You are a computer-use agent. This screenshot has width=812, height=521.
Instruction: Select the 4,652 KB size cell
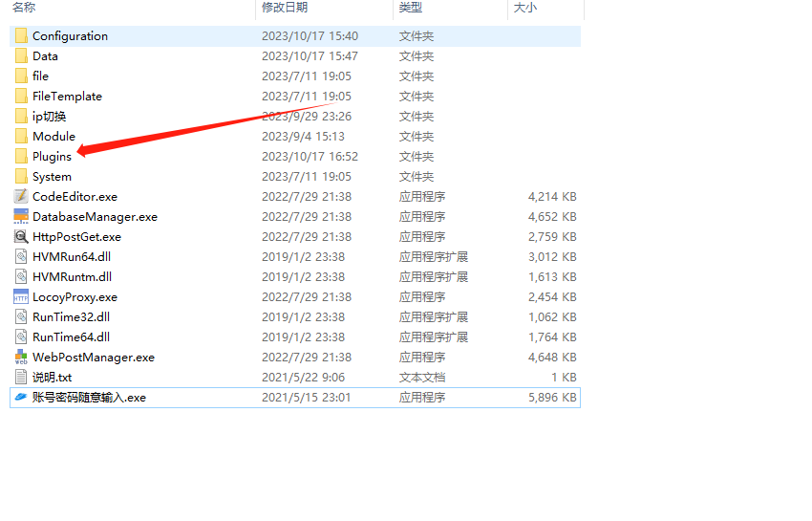pyautogui.click(x=552, y=217)
